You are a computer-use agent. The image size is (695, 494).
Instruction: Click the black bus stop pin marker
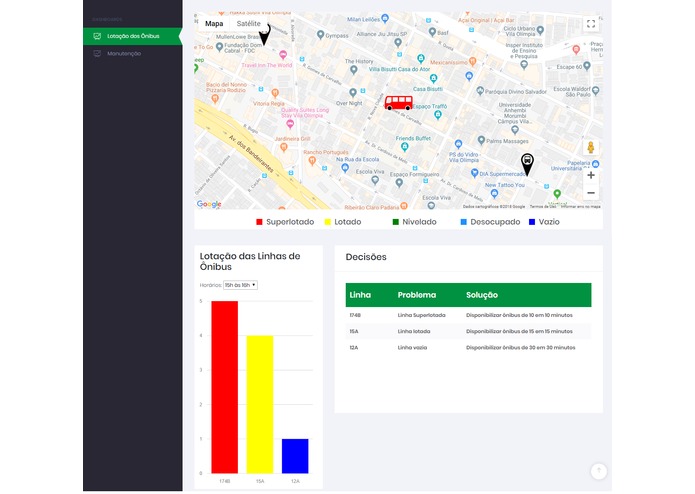coord(527,164)
